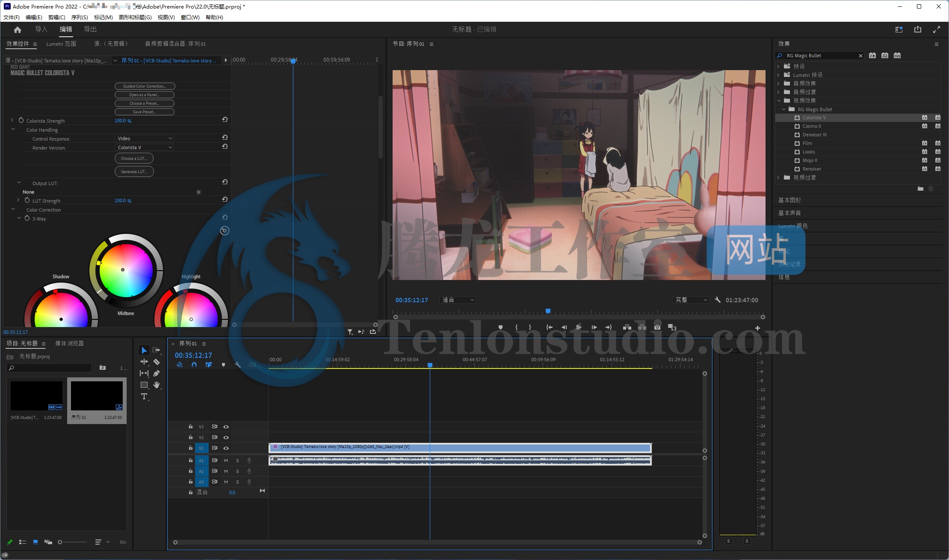The image size is (949, 560).
Task: Toggle Linked Selection in the timeline
Action: (x=209, y=365)
